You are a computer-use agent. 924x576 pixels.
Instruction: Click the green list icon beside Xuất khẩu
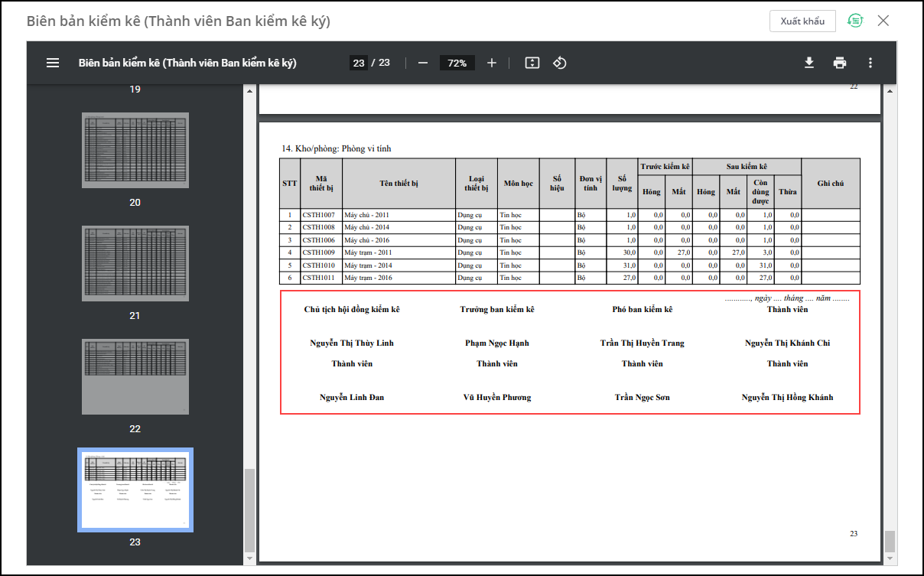click(855, 21)
